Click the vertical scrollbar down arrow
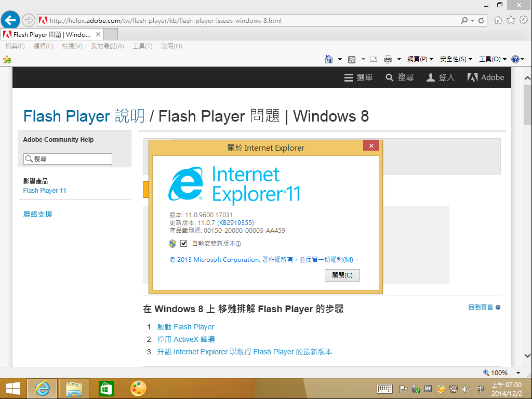 coord(527,355)
